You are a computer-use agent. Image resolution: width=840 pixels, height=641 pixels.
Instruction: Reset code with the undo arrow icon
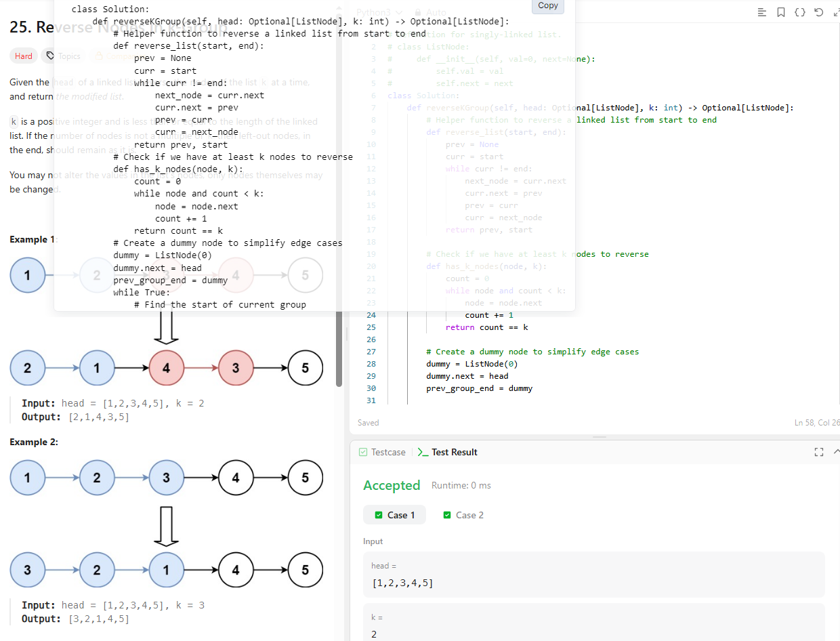pyautogui.click(x=818, y=12)
